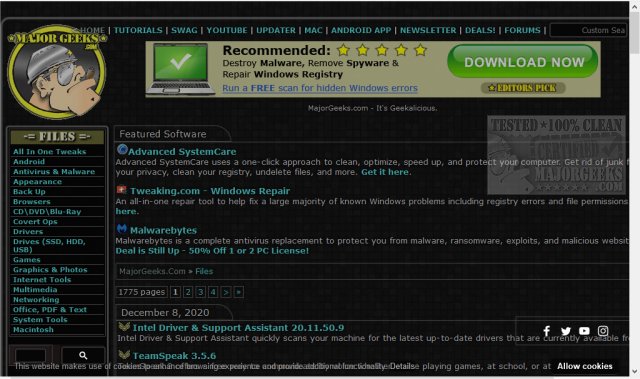Select Covert Ops category
This screenshot has height=379, width=640.
click(x=35, y=222)
